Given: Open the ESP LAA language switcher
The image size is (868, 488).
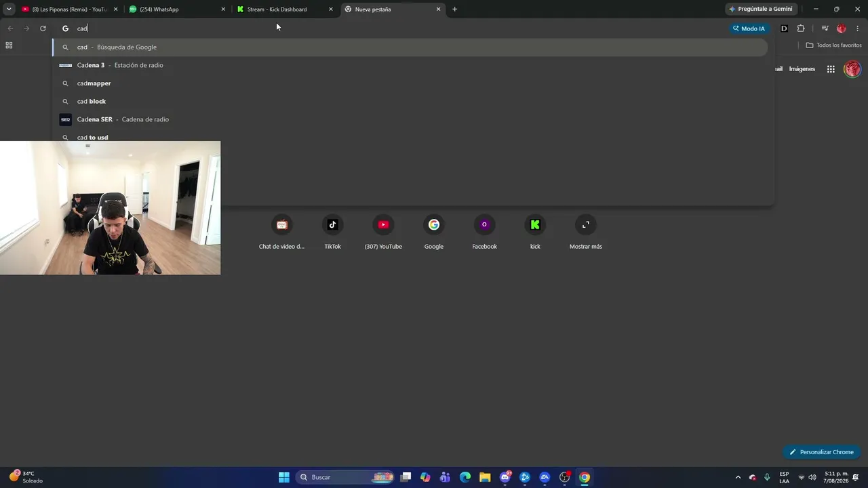Looking at the screenshot, I should tap(784, 477).
